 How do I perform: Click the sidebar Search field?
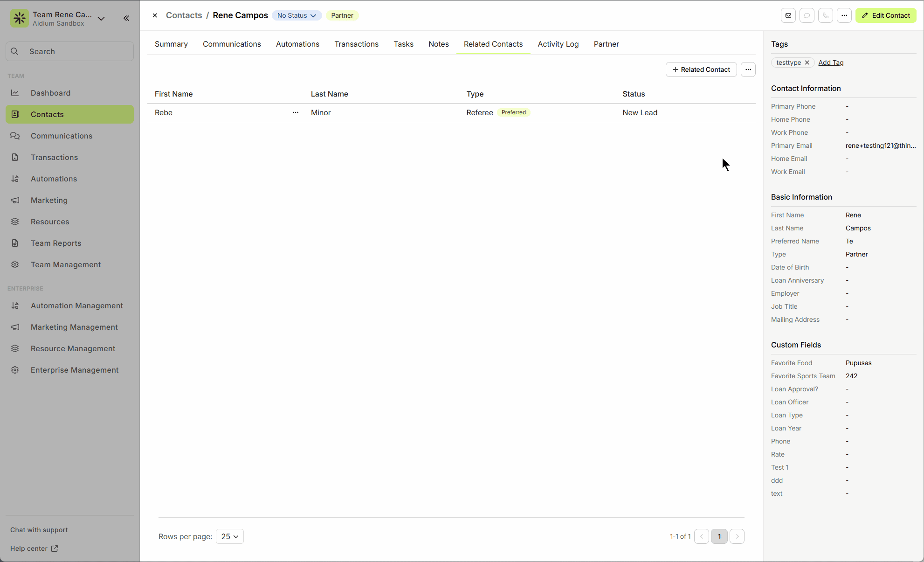pyautogui.click(x=70, y=51)
